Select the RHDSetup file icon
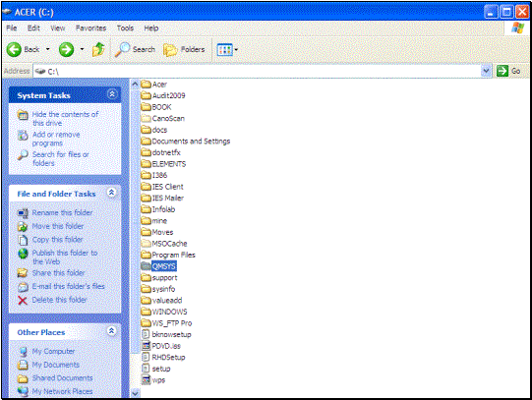The image size is (532, 400). pyautogui.click(x=146, y=357)
